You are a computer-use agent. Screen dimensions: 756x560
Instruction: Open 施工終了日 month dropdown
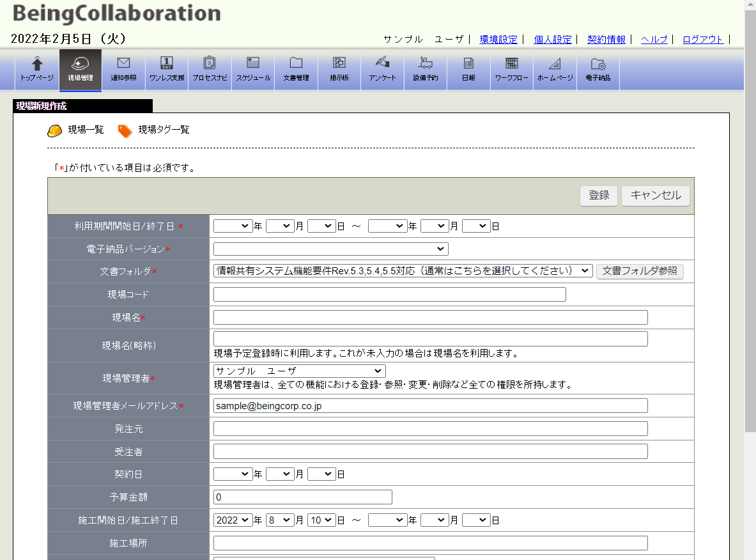click(x=435, y=520)
